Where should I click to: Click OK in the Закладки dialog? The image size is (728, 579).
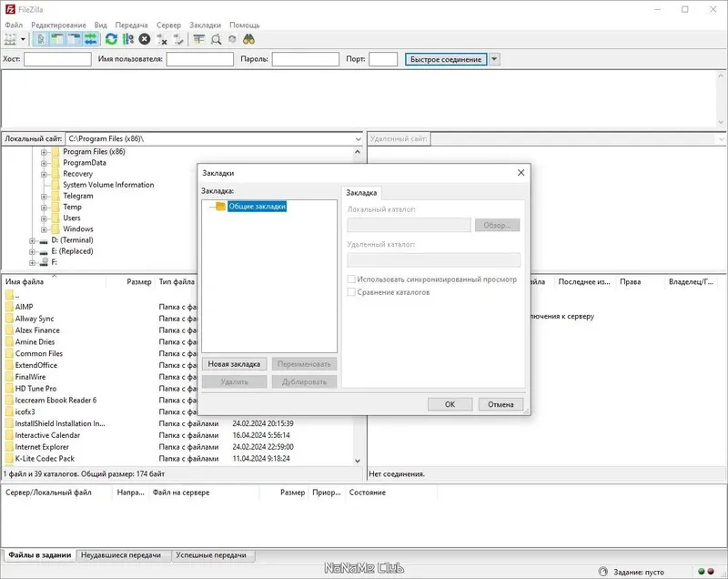(450, 404)
